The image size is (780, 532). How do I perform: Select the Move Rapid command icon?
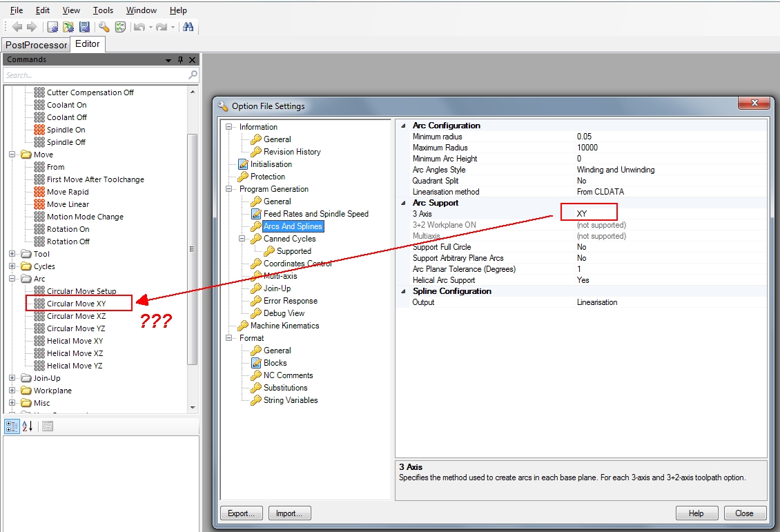tap(39, 192)
